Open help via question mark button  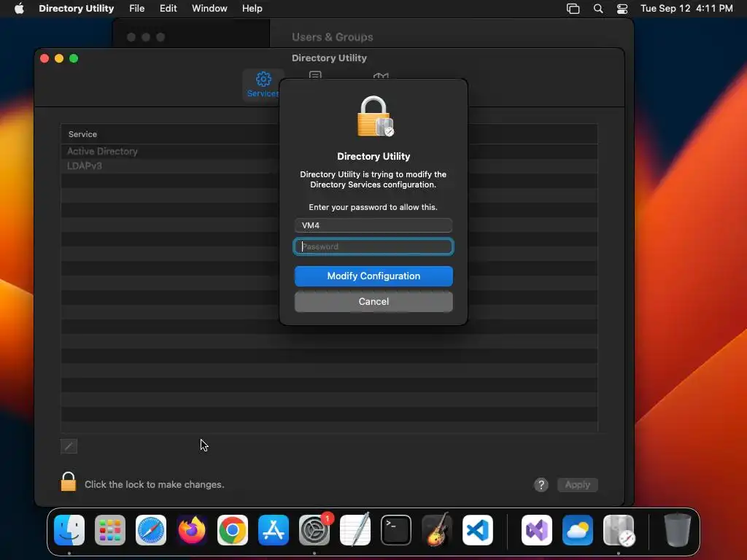click(541, 485)
